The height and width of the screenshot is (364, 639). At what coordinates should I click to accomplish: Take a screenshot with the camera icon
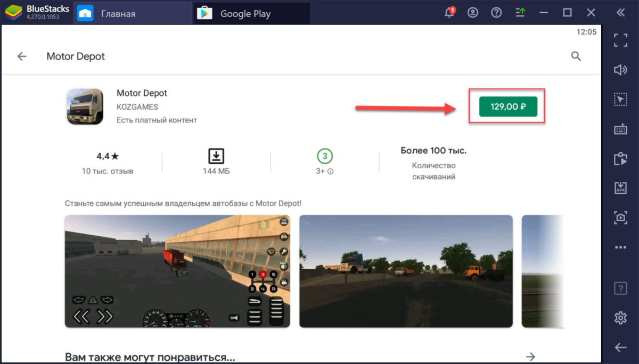[620, 217]
